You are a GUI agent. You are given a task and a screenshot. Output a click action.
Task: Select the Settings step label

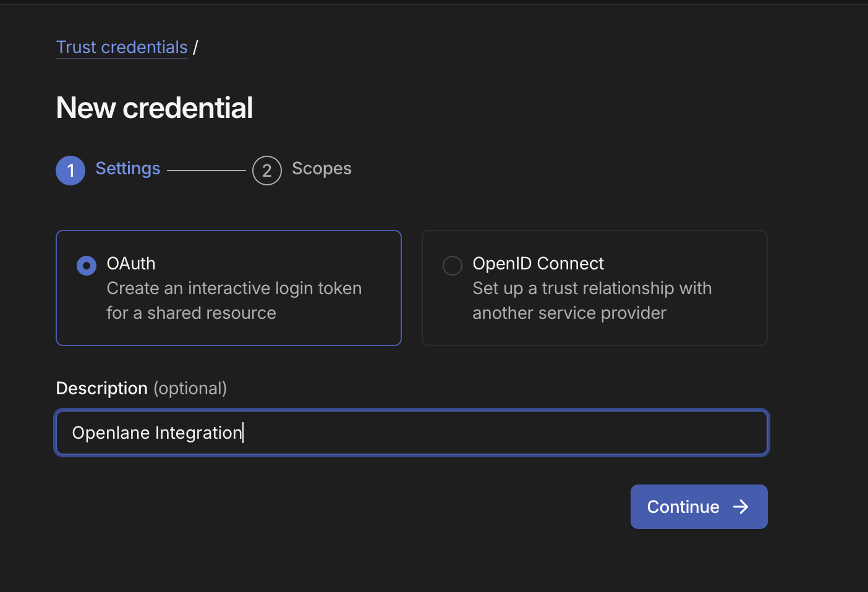pos(128,169)
